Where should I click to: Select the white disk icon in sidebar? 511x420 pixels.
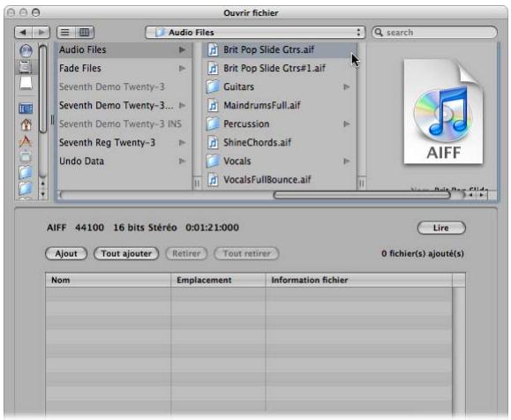[26, 83]
